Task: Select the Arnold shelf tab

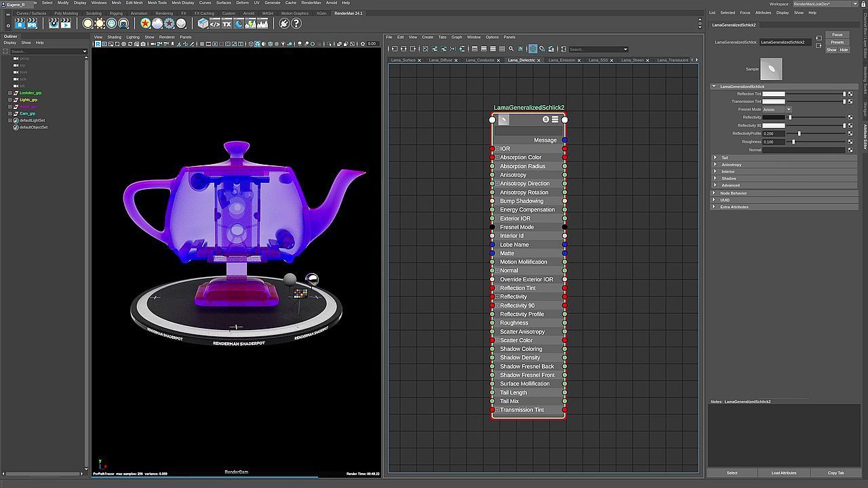Action: [x=249, y=13]
